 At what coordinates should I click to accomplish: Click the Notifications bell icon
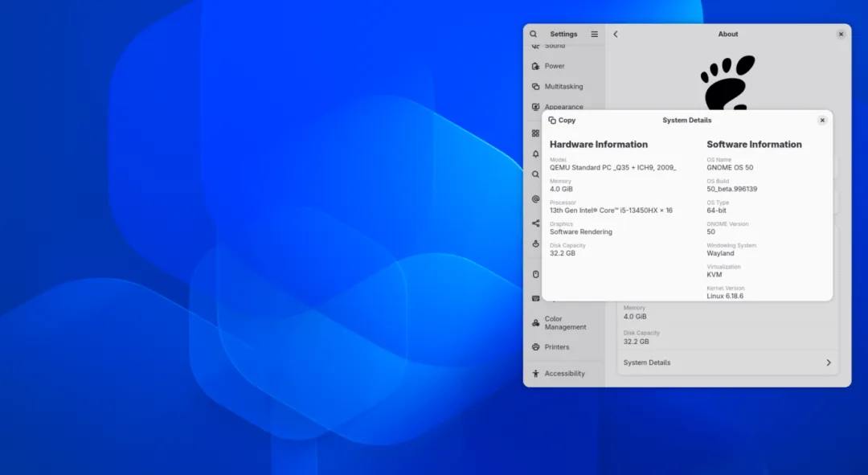click(x=535, y=154)
